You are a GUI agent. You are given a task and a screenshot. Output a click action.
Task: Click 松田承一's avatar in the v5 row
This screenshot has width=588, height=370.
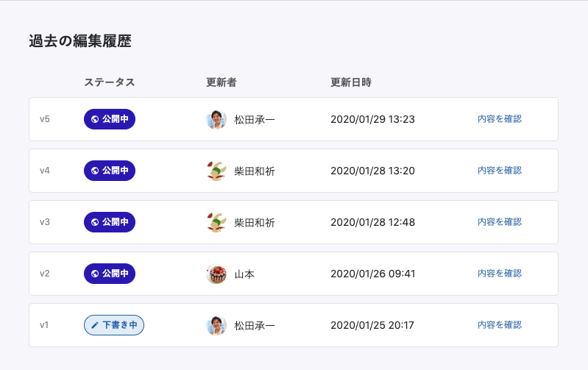click(x=216, y=119)
